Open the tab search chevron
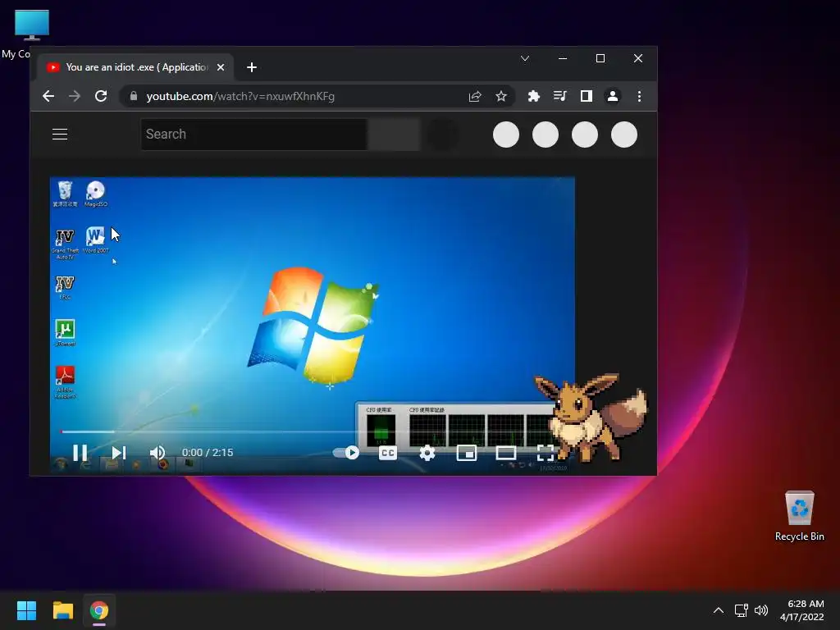 click(x=525, y=58)
